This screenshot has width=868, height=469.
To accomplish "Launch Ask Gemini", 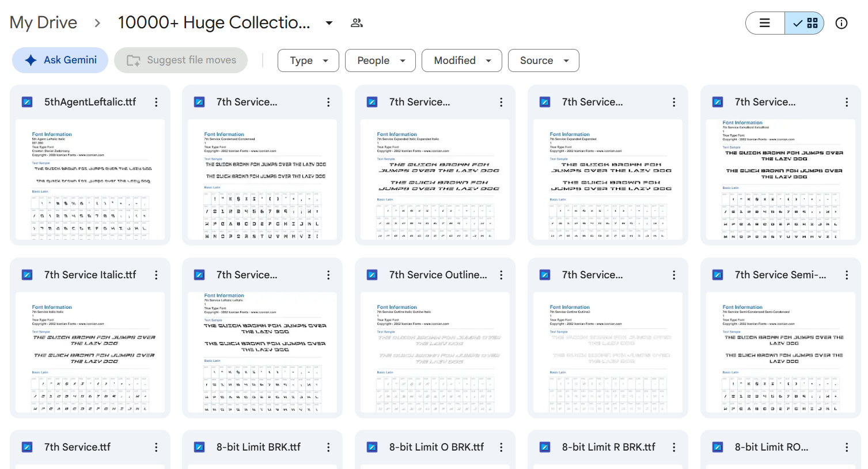I will (x=60, y=60).
